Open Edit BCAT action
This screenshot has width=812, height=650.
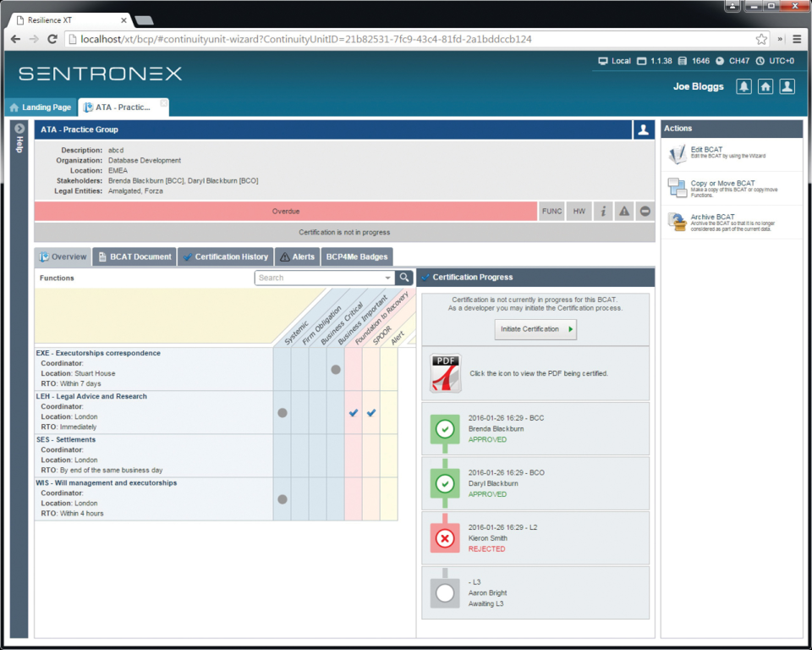[731, 155]
